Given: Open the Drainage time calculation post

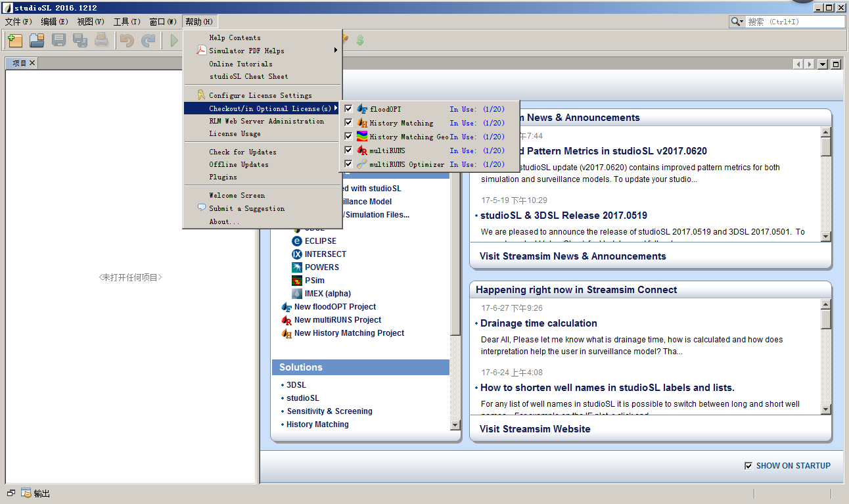Looking at the screenshot, I should click(539, 323).
